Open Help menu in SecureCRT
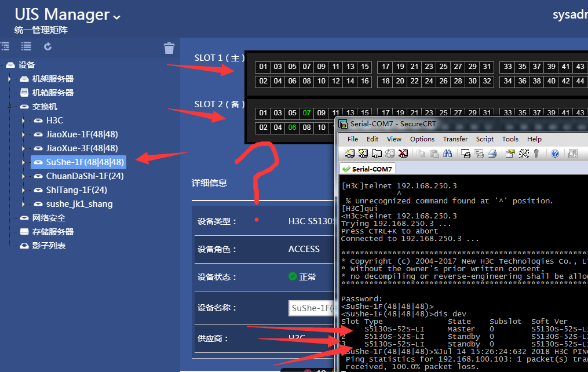This screenshot has height=372, width=588. [534, 139]
